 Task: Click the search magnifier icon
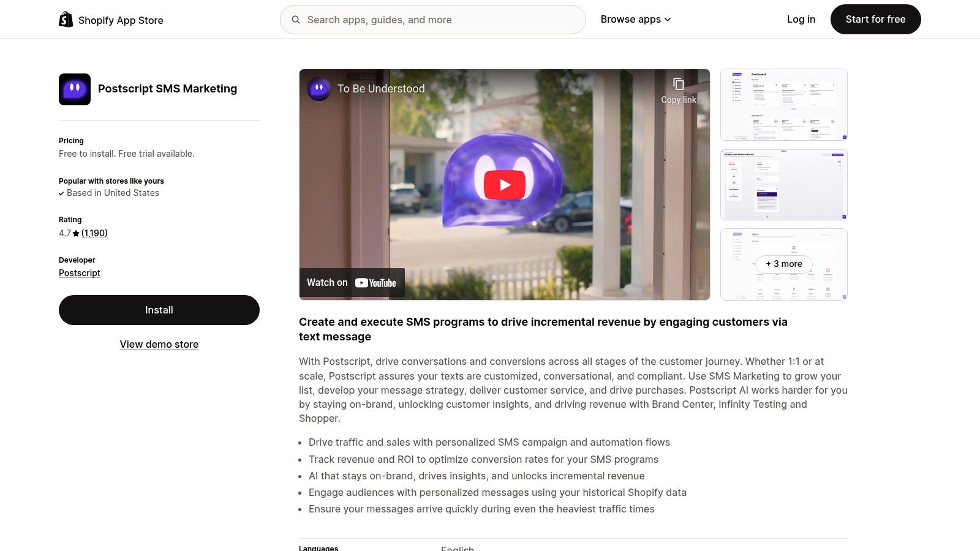296,20
